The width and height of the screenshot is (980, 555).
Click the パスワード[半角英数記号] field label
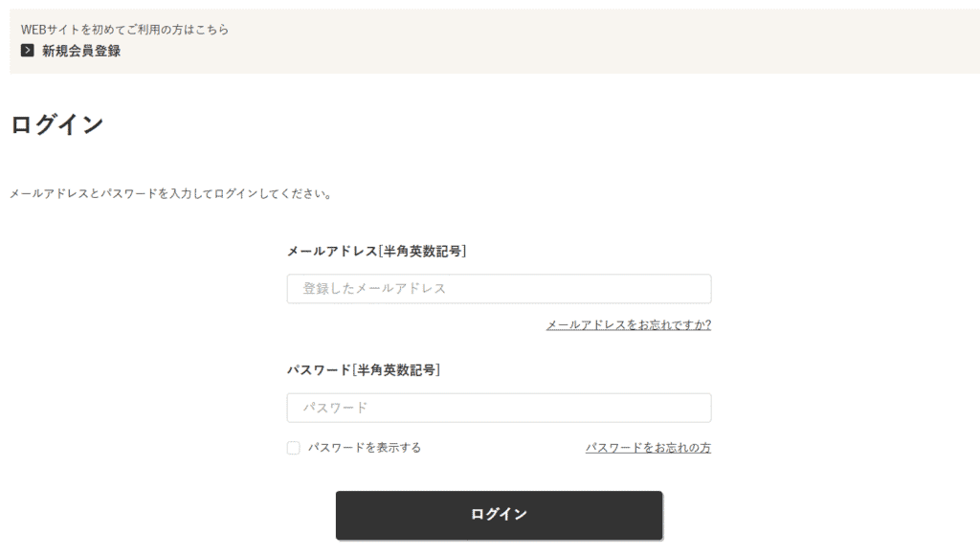pos(364,369)
